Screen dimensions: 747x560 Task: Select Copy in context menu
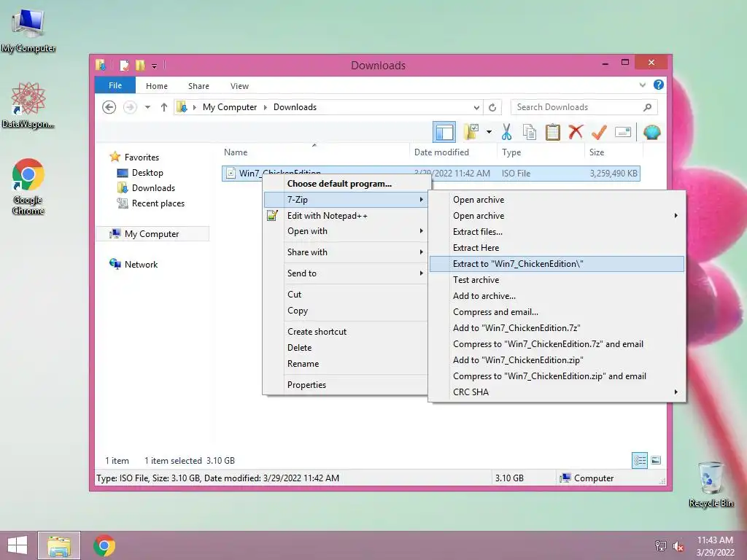coord(346,311)
